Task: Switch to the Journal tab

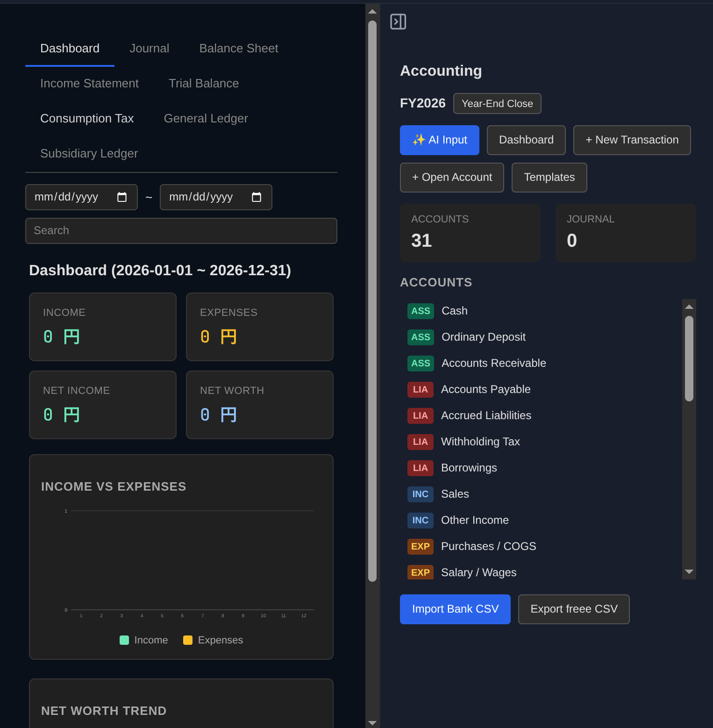Action: [x=149, y=49]
